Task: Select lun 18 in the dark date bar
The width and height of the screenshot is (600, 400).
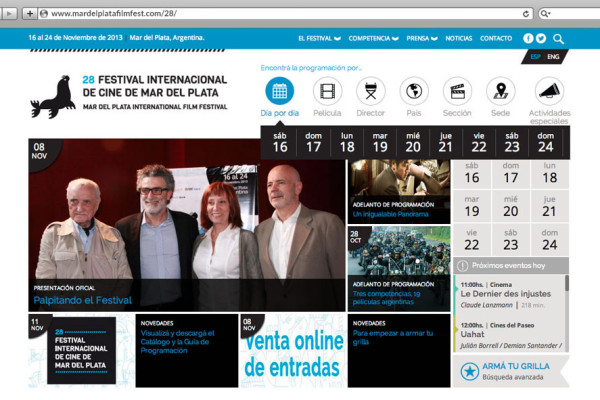Action: (x=347, y=142)
